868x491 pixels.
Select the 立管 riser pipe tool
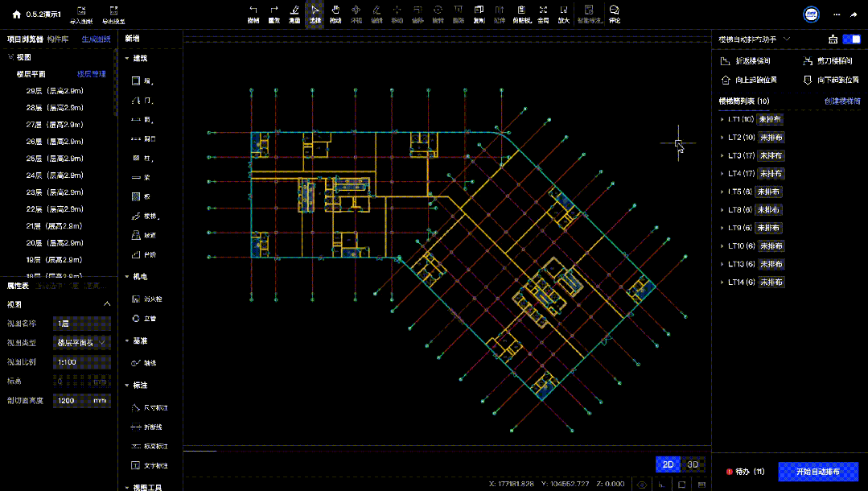click(x=144, y=319)
